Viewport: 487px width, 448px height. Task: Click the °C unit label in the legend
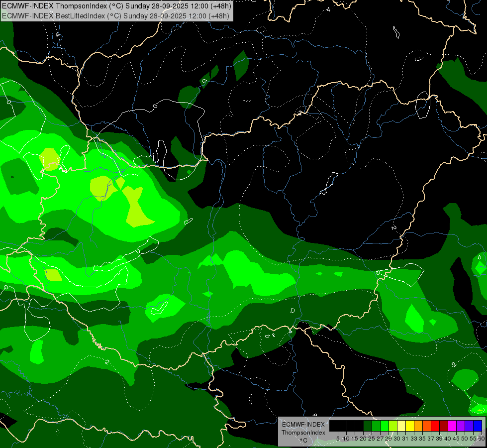coord(303,440)
